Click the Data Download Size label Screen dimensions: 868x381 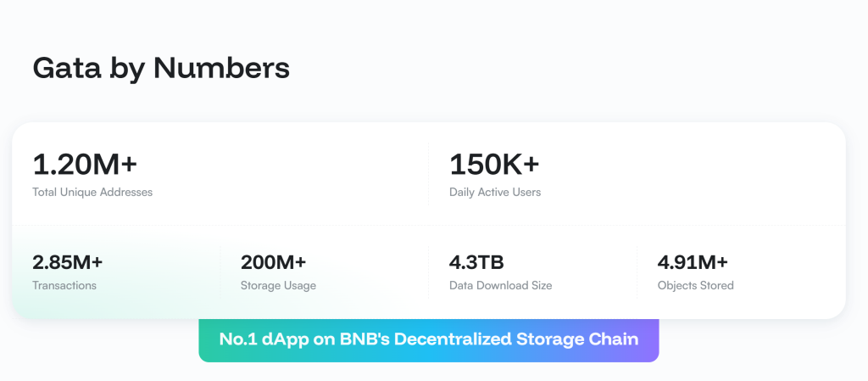[500, 285]
